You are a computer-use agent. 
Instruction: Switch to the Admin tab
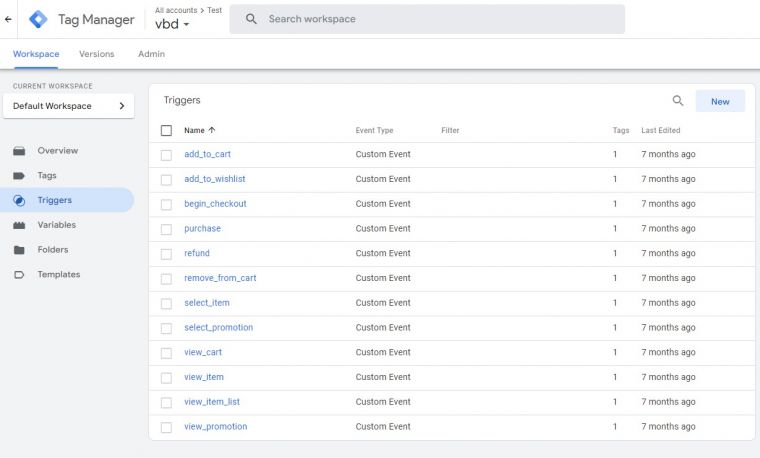point(151,54)
